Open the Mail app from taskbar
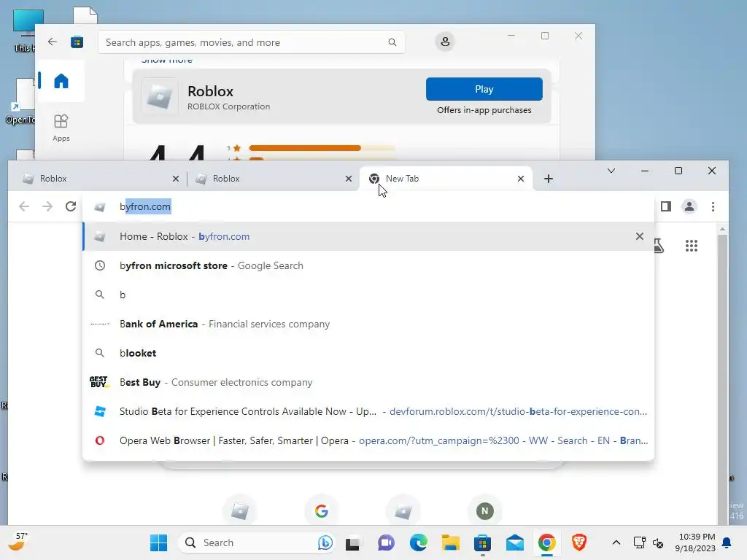The width and height of the screenshot is (747, 560). tap(514, 542)
